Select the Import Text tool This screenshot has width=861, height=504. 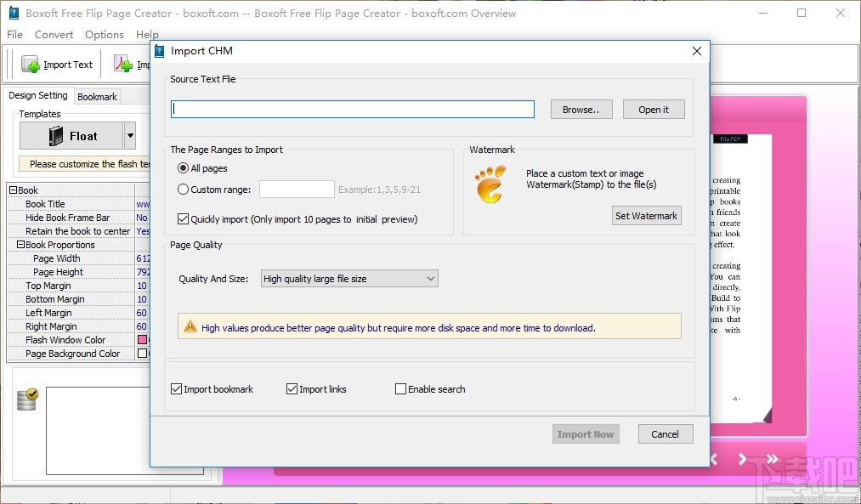pyautogui.click(x=56, y=64)
